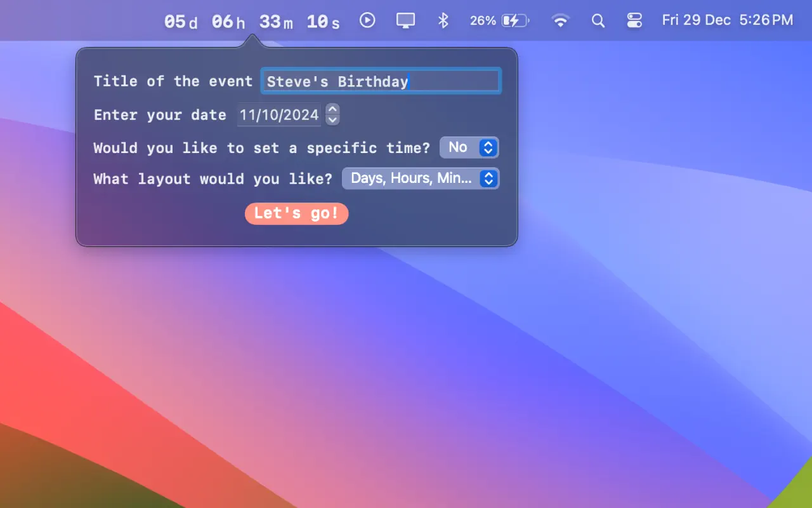The image size is (812, 508).
Task: Select the year 2024 in date field
Action: [298, 115]
